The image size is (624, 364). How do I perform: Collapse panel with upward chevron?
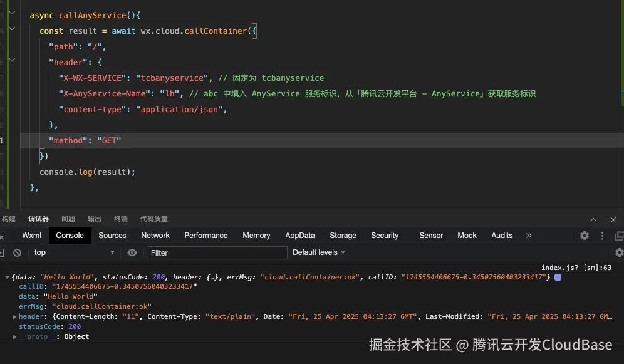click(x=593, y=220)
